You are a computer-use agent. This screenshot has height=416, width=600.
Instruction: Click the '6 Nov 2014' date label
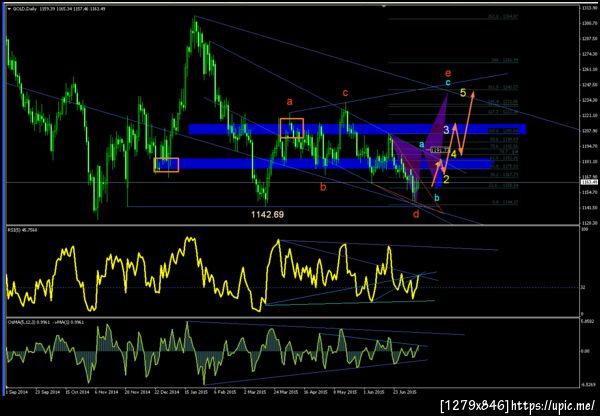pyautogui.click(x=107, y=392)
